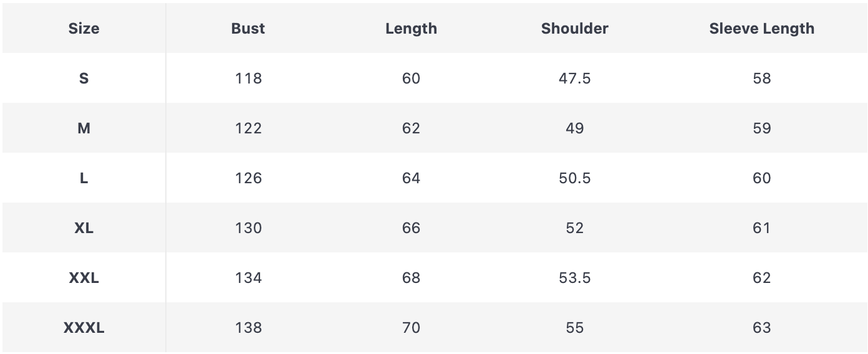Click the length value 66 for XL

[411, 228]
